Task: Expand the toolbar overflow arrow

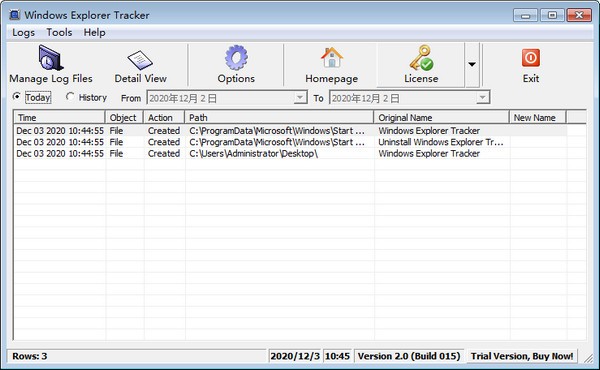Action: (x=472, y=64)
